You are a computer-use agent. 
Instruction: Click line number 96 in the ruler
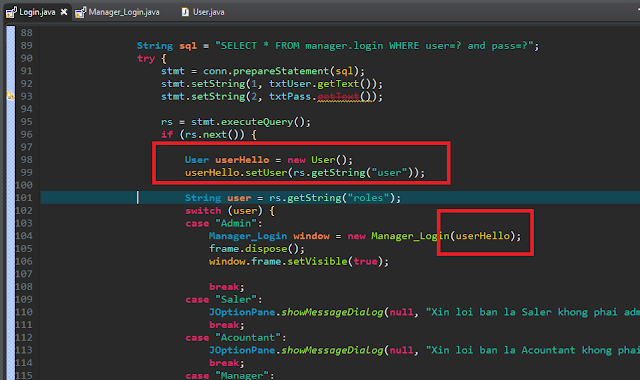coord(27,134)
